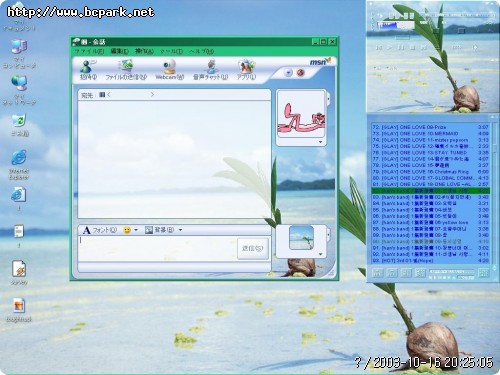Click the previous track button in player

click(x=379, y=48)
